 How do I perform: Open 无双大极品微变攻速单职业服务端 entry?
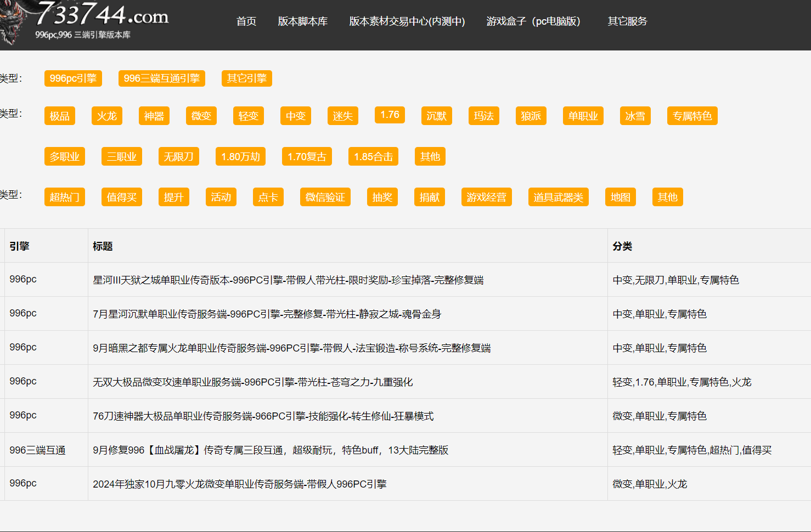253,382
